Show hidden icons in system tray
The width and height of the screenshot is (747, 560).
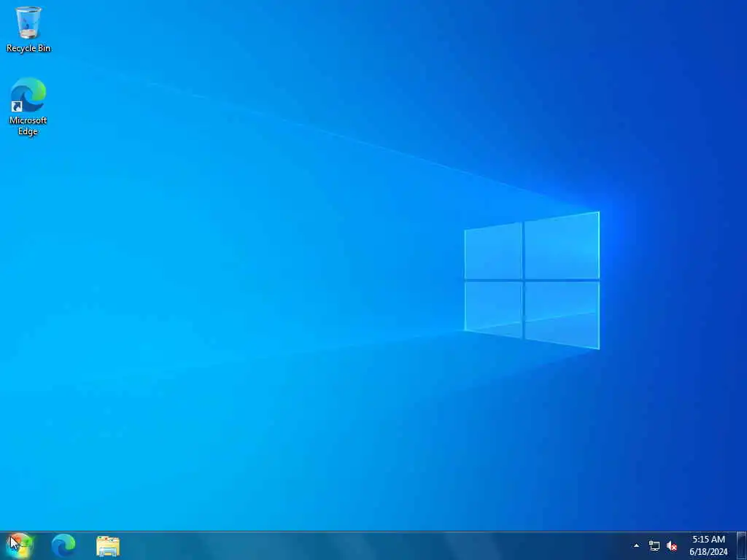click(x=635, y=545)
